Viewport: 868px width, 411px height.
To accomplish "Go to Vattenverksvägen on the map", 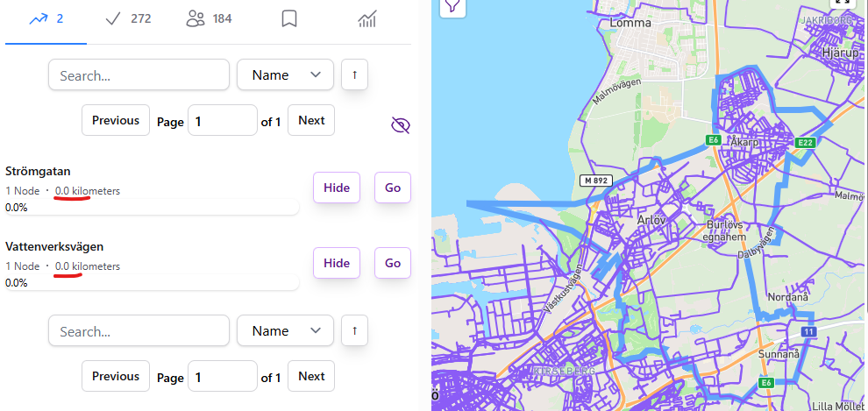I will (x=393, y=263).
